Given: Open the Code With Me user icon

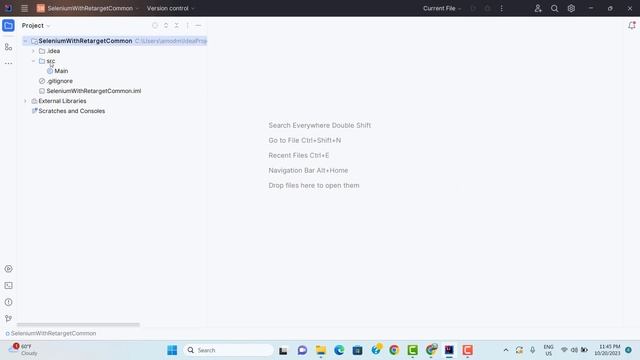Looking at the screenshot, I should [x=538, y=8].
